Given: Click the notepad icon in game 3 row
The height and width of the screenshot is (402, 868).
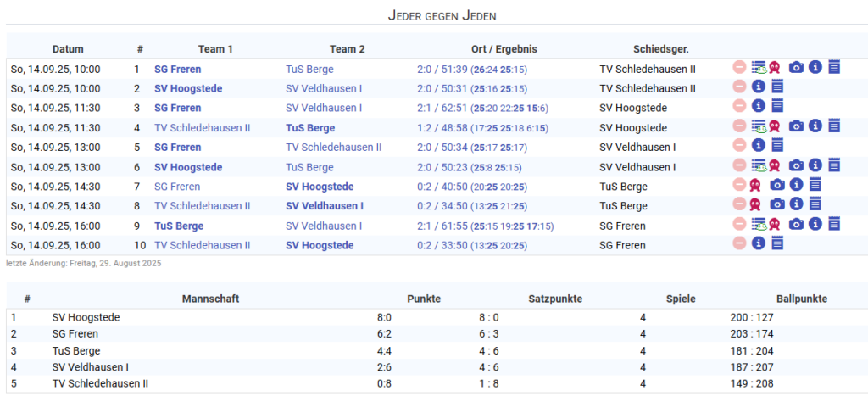Looking at the screenshot, I should click(777, 106).
